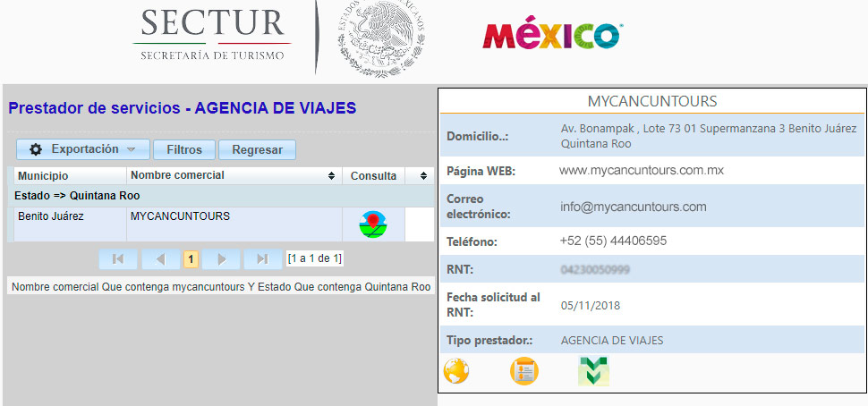Click the gear icon in Exportación button

click(x=36, y=149)
